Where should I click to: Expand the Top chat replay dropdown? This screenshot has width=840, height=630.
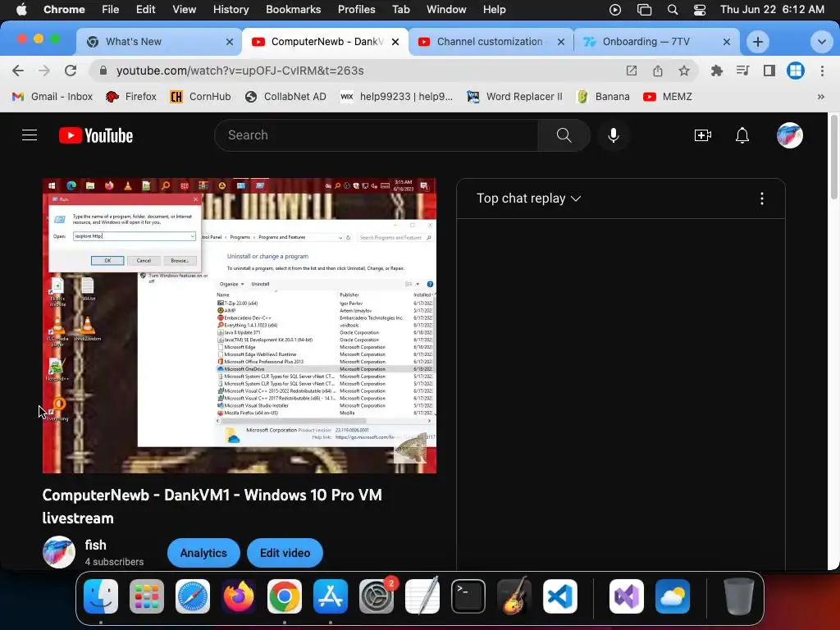pyautogui.click(x=529, y=199)
